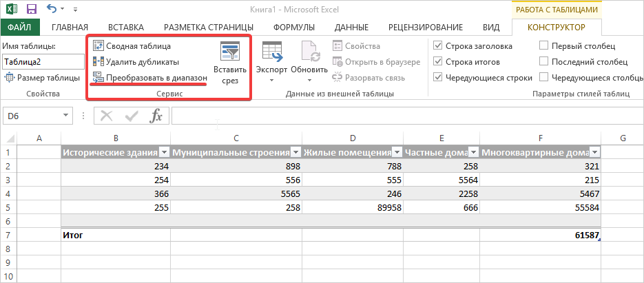The image size is (644, 283).
Task: Click Удалить дубликаты tool
Action: coord(98,62)
